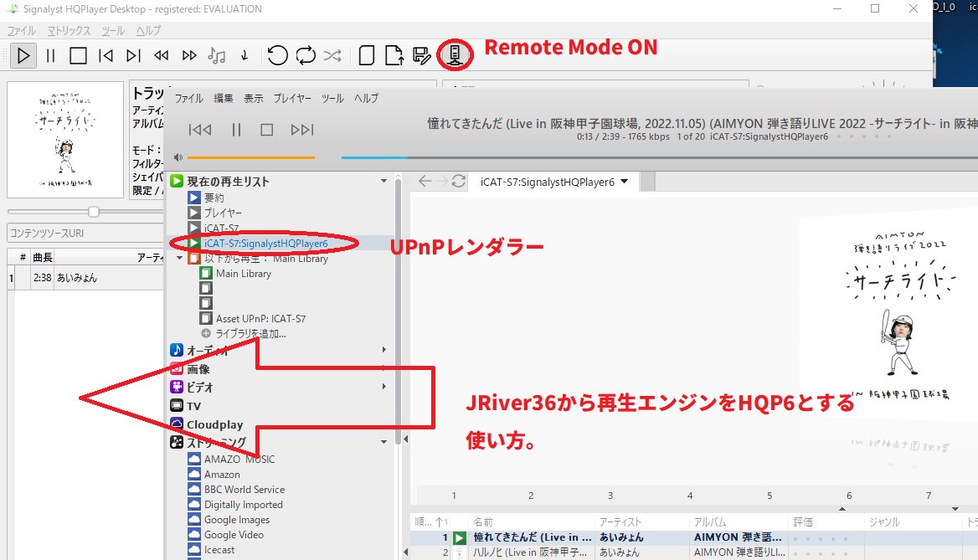Screen dimensions: 978x560
Task: Mute via JRiver speaker icon
Action: coord(178,157)
